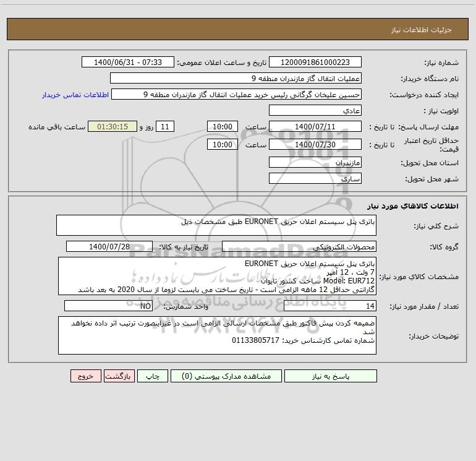Click buyer notes box with phone 01133805717
Viewport: 476px width, 461px height.
click(217, 335)
